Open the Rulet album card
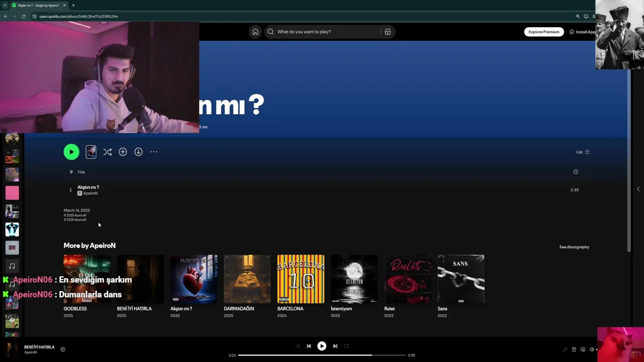This screenshot has height=362, width=644. point(408,287)
